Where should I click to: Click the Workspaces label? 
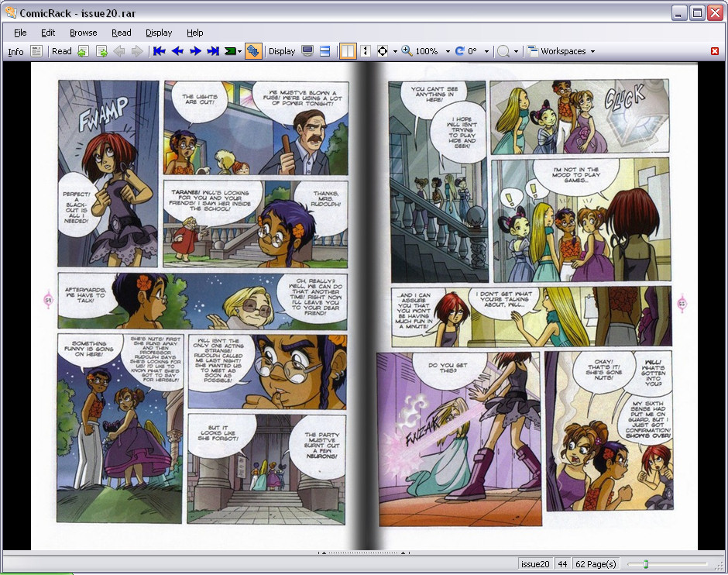(x=563, y=51)
